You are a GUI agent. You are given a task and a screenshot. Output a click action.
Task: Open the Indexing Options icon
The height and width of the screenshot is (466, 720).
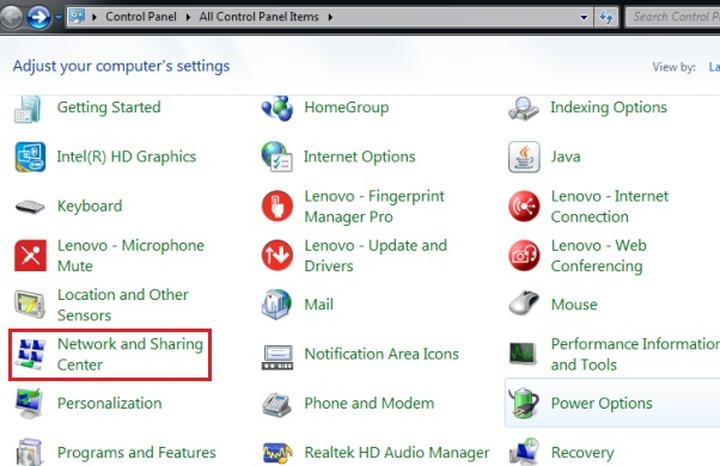523,108
